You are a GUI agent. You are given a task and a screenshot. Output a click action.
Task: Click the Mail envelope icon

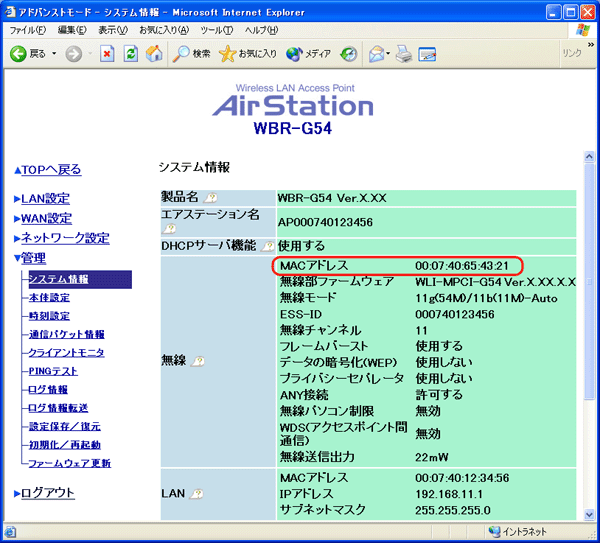[x=377, y=54]
